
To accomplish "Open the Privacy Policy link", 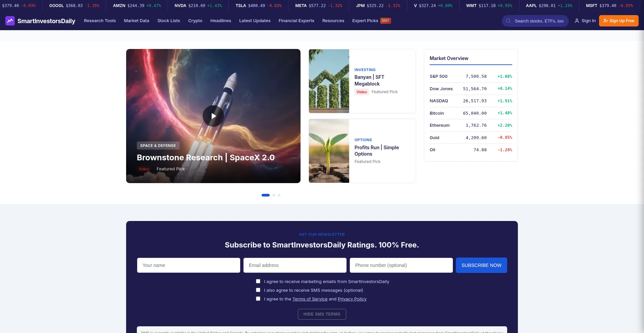I will 352,299.
